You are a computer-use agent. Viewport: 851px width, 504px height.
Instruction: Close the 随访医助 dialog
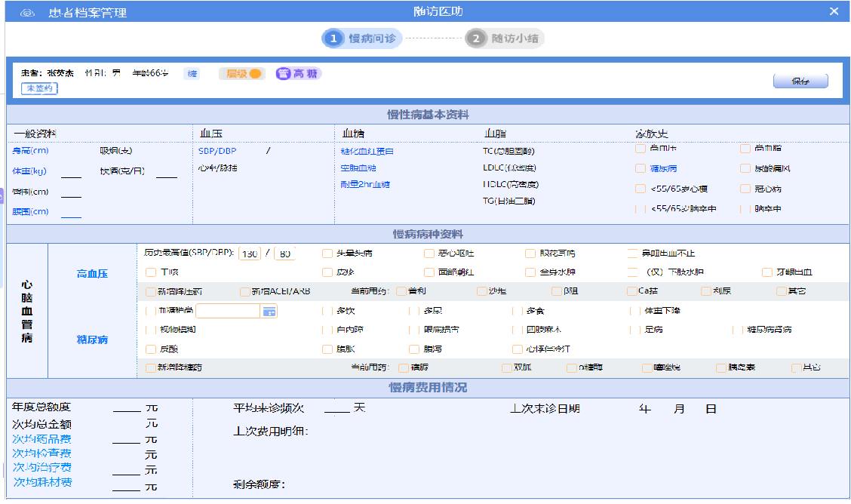point(834,11)
